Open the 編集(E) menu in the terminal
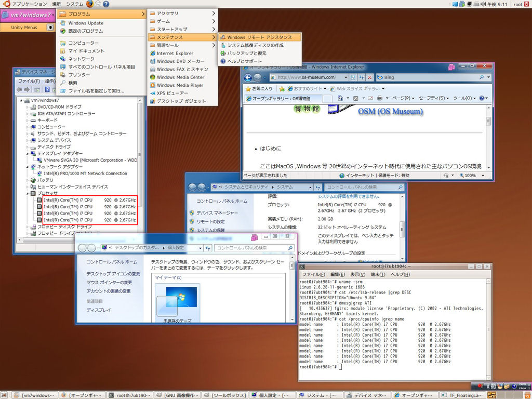The height and width of the screenshot is (399, 532). (337, 274)
